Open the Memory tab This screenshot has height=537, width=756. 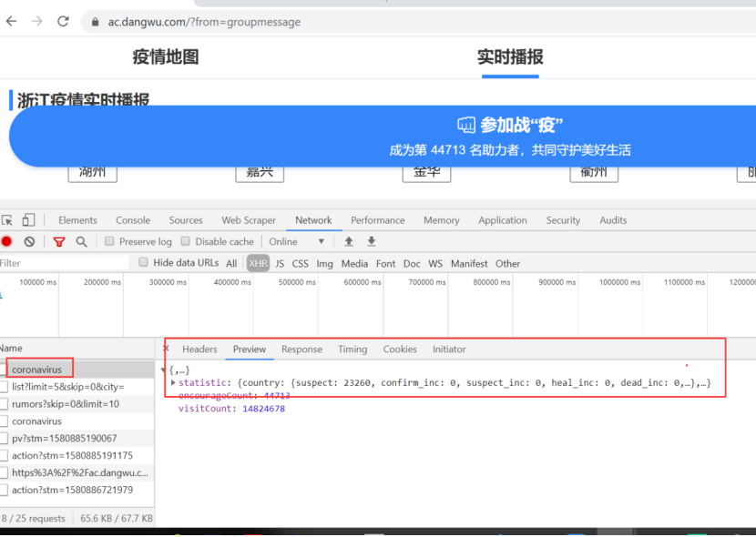(x=442, y=220)
